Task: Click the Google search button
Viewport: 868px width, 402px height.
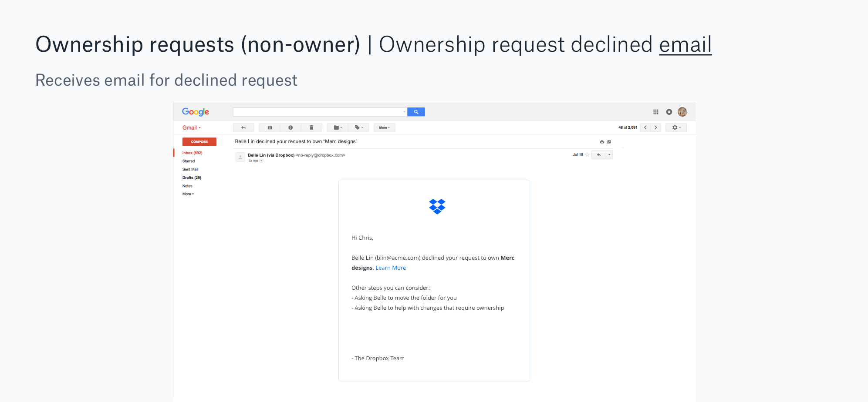Action: pyautogui.click(x=416, y=112)
